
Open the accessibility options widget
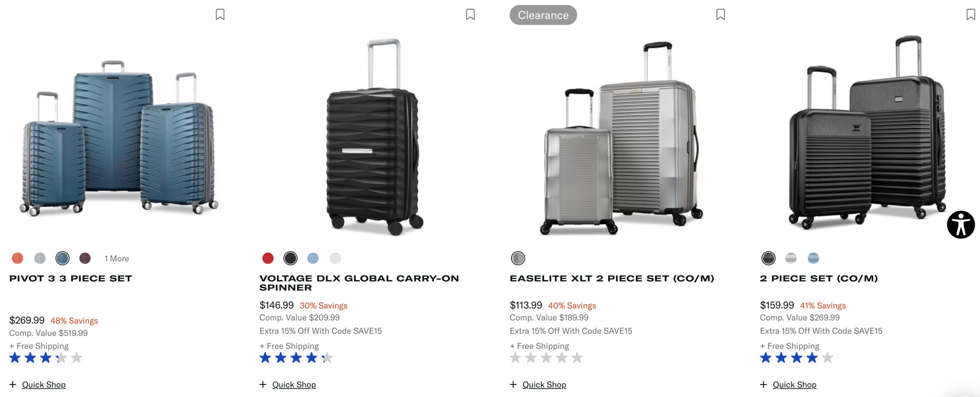[x=960, y=225]
